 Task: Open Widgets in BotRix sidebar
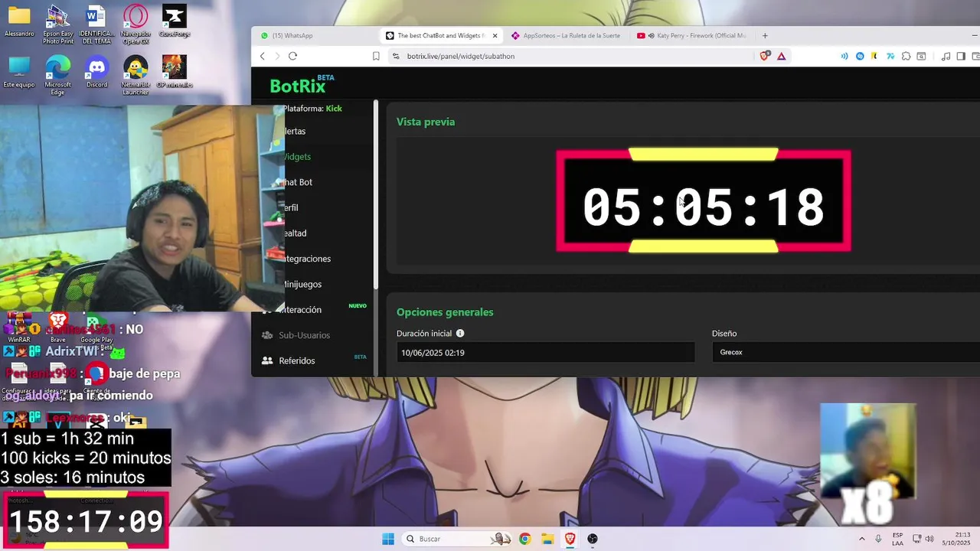click(x=297, y=157)
